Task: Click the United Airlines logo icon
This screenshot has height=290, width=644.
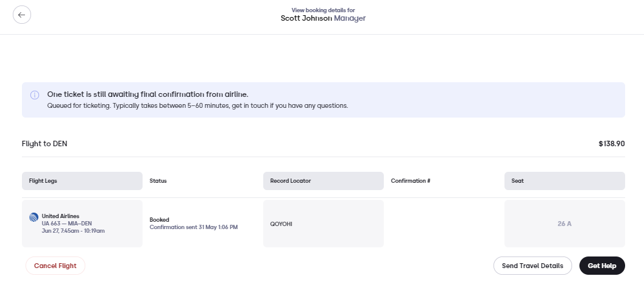Action: coord(34,217)
